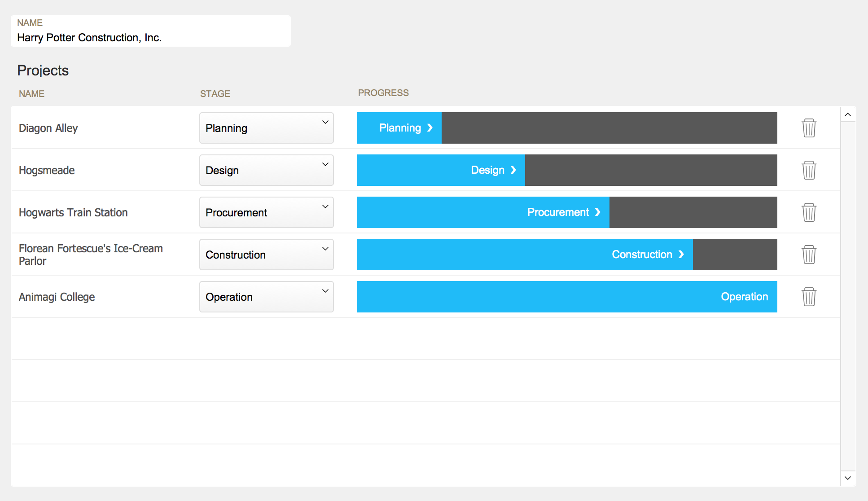Open the Stage dropdown for Hogwarts Train Station
This screenshot has width=868, height=501.
coord(266,212)
